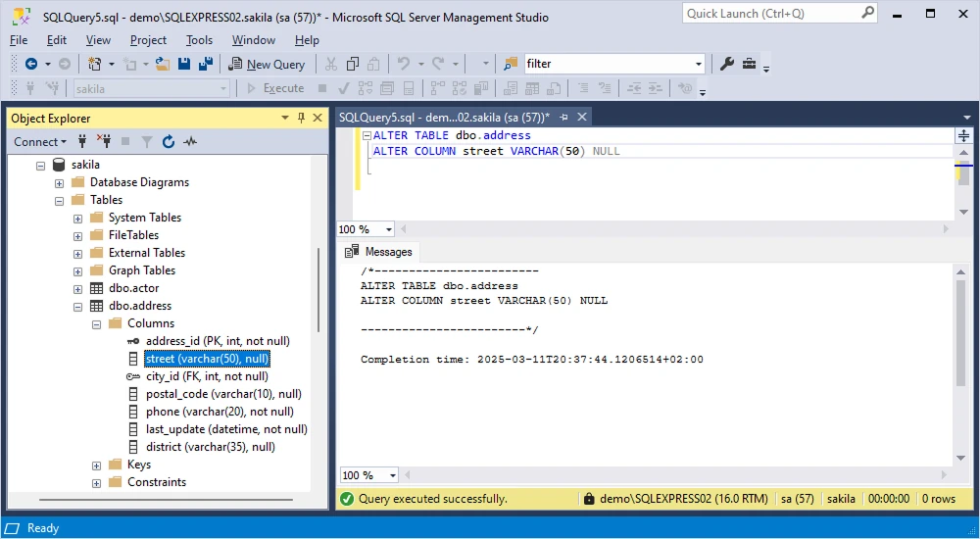This screenshot has height=539, width=980.
Task: Select the address_id primary key column
Action: [218, 341]
